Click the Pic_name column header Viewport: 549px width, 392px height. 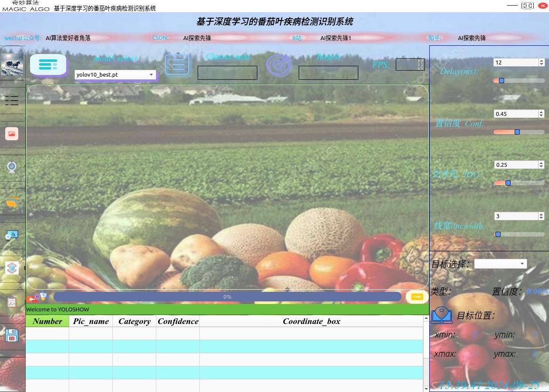click(91, 321)
